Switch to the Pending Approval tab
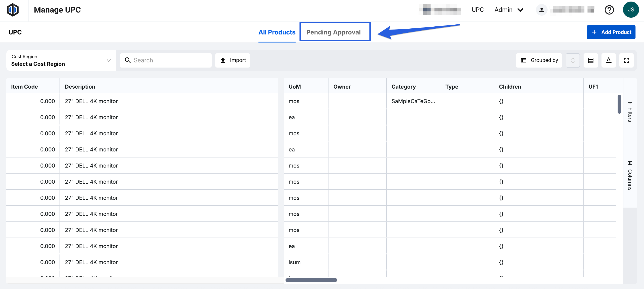 333,32
